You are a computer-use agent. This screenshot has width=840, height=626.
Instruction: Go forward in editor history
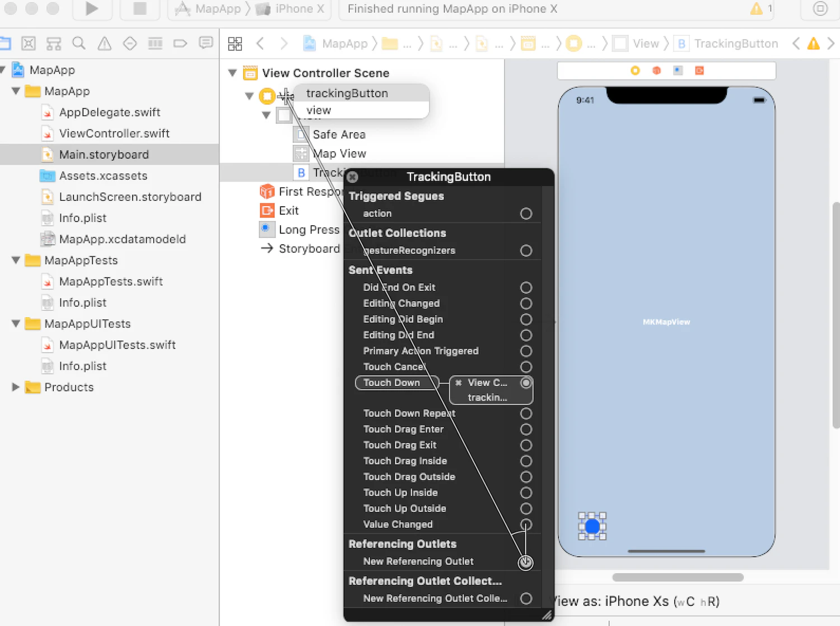click(x=284, y=44)
